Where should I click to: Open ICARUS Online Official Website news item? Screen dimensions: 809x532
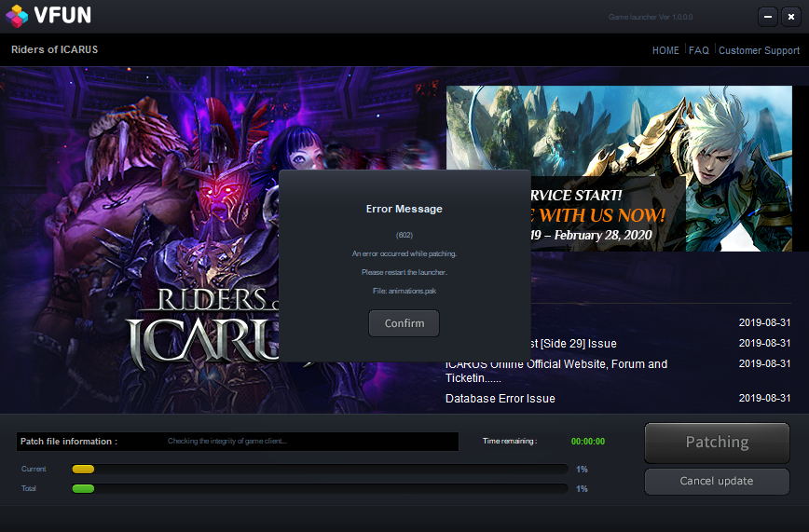coord(556,371)
